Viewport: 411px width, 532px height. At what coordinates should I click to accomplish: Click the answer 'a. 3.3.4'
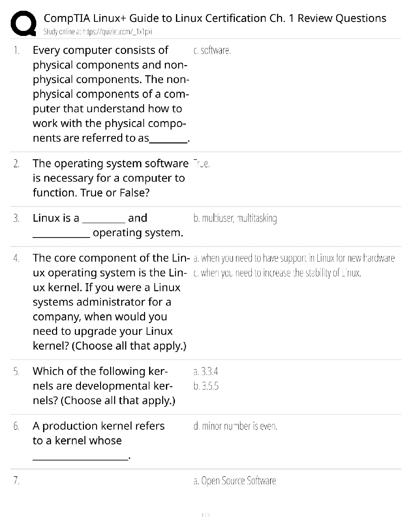(206, 371)
